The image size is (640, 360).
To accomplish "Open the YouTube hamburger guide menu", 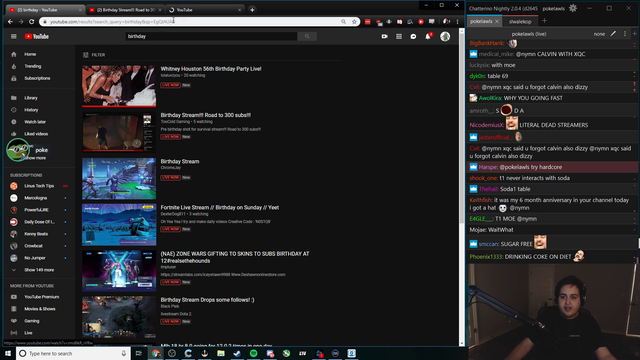I will coord(13,36).
